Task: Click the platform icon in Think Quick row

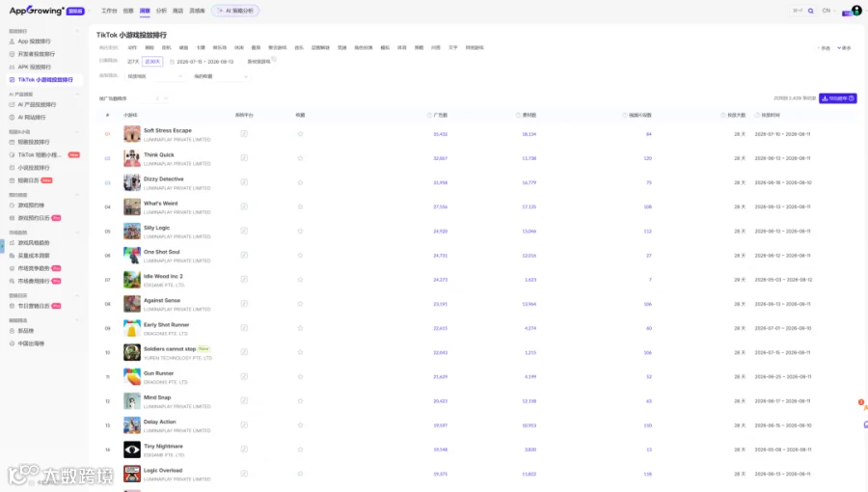Action: [x=244, y=158]
